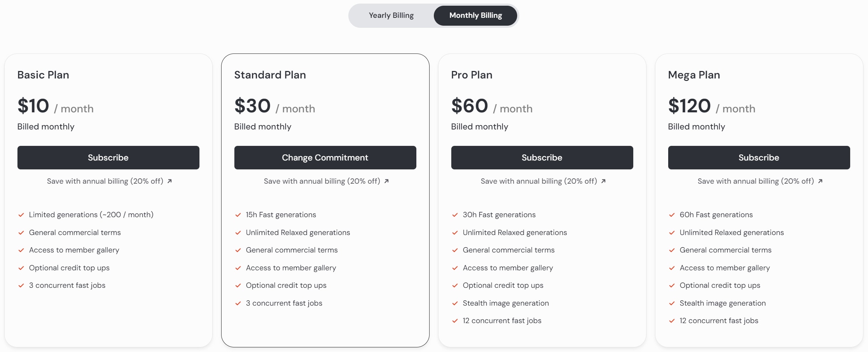Click the Pro Plan card heading
Screen dimensions: 868x352
472,75
